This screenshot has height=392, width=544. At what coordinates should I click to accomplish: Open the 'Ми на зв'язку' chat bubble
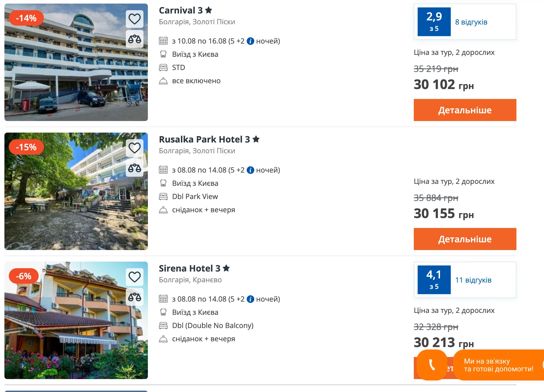pos(498,365)
